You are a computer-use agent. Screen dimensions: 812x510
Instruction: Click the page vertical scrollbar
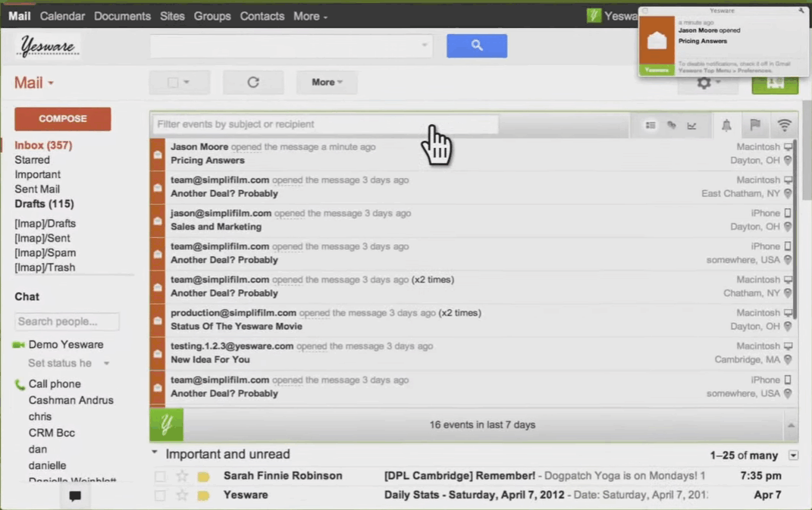click(806, 150)
